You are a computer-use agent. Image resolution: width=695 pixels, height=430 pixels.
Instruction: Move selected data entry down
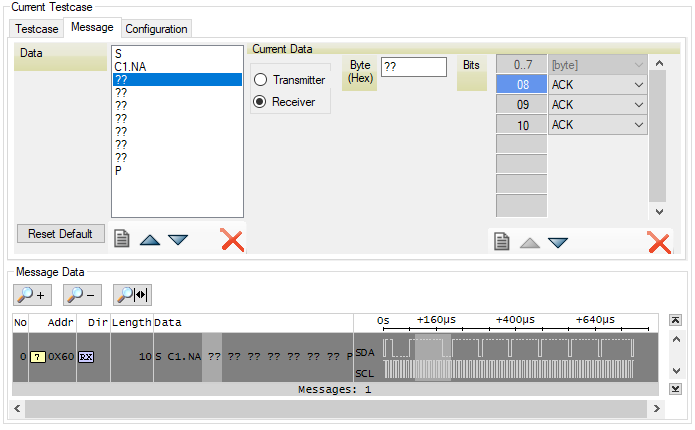(x=178, y=240)
